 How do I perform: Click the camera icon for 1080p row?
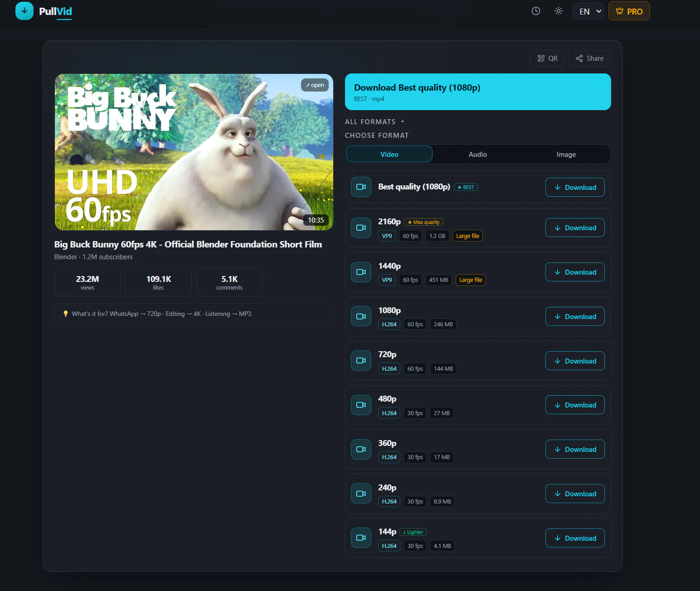point(361,316)
